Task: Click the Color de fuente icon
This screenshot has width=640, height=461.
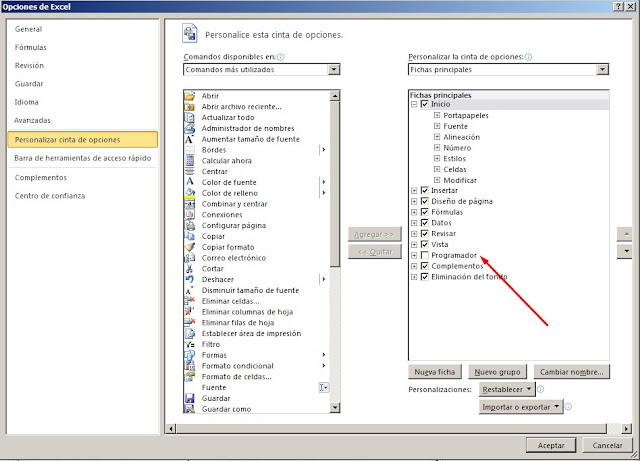Action: tap(189, 182)
